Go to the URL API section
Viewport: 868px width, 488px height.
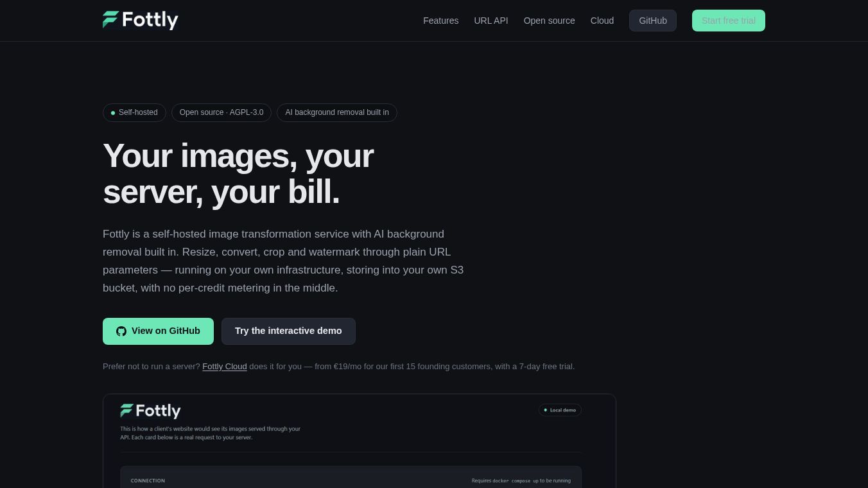491,21
